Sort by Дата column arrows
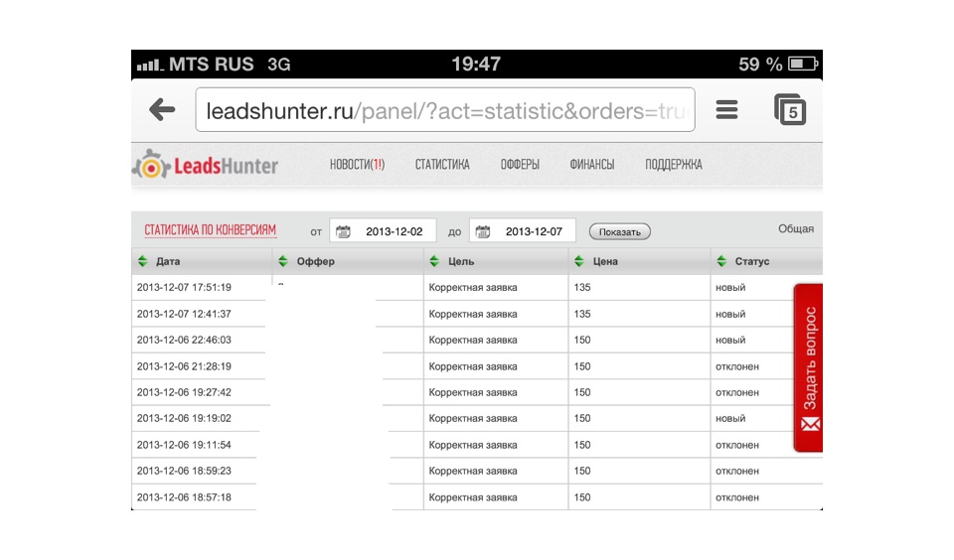The image size is (954, 560). tap(143, 261)
